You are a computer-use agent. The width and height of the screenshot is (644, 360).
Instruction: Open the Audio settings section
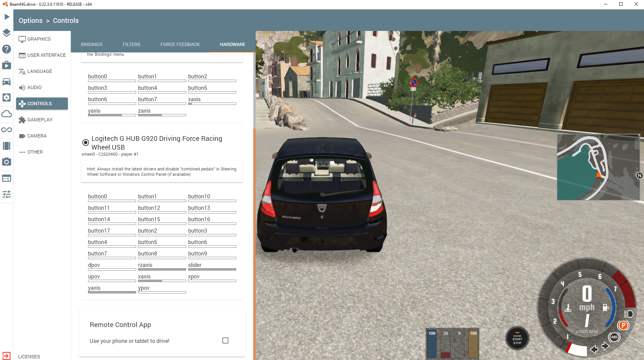point(42,87)
